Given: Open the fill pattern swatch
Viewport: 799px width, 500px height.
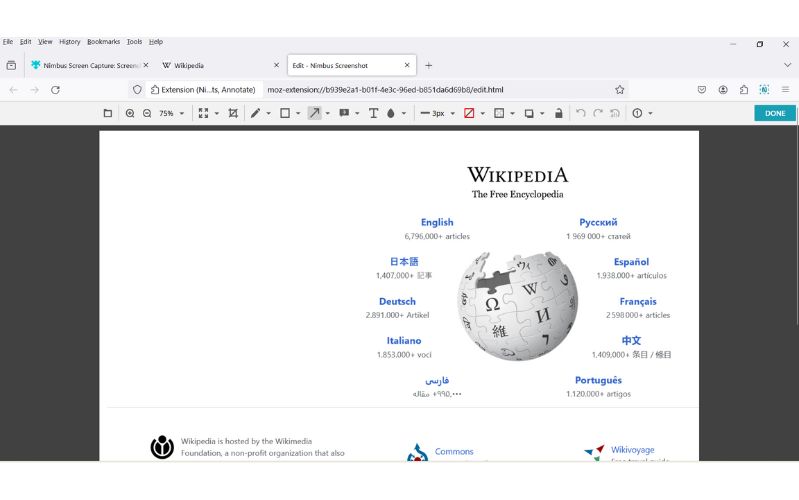Looking at the screenshot, I should point(499,113).
